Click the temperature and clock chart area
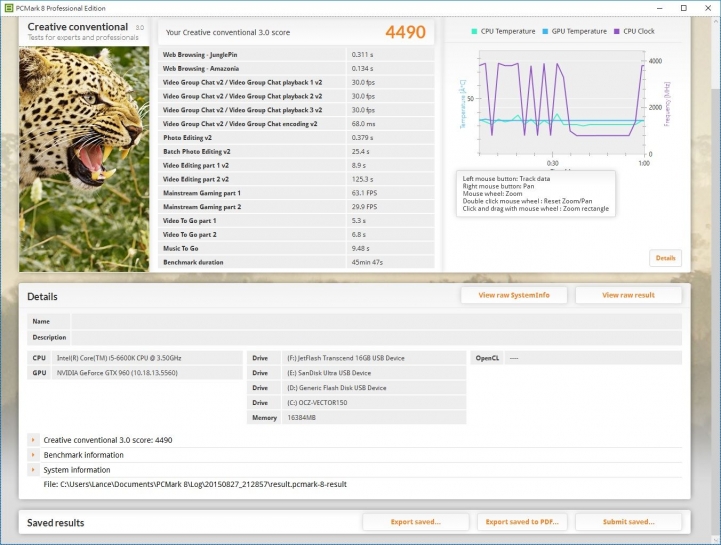 561,103
